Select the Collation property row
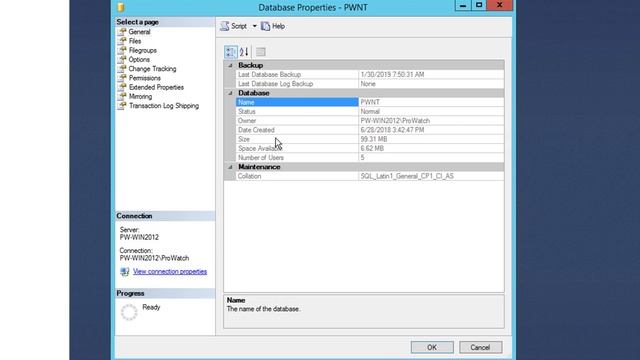Screen dimensions: 640x360 (x=370, y=176)
